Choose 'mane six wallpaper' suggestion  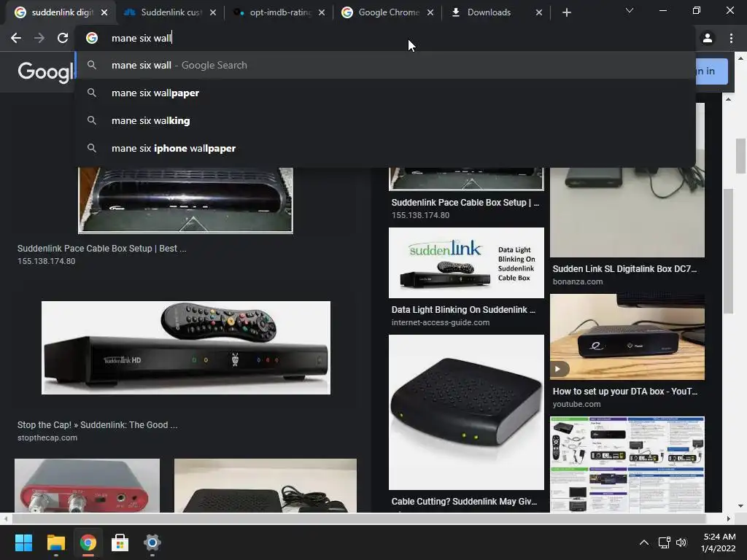pos(385,93)
